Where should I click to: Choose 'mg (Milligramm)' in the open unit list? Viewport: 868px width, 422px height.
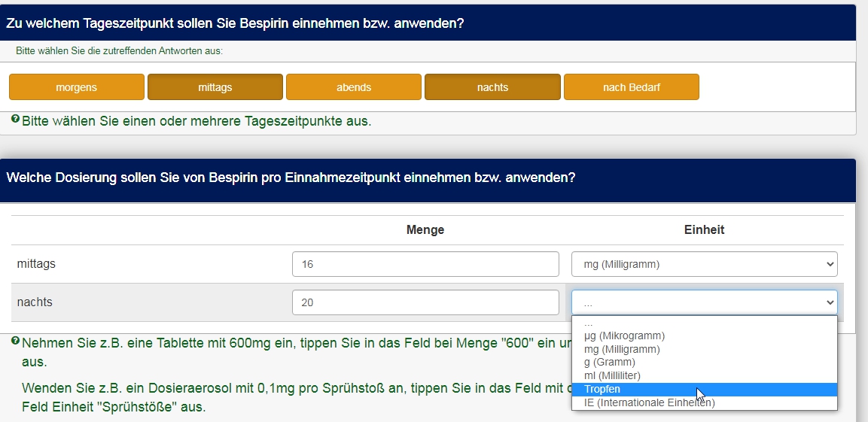622,349
